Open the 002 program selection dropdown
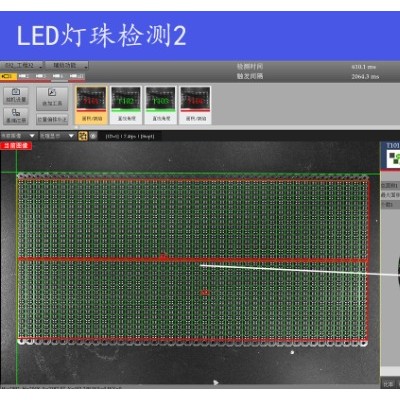The image size is (400, 400). pos(21,65)
